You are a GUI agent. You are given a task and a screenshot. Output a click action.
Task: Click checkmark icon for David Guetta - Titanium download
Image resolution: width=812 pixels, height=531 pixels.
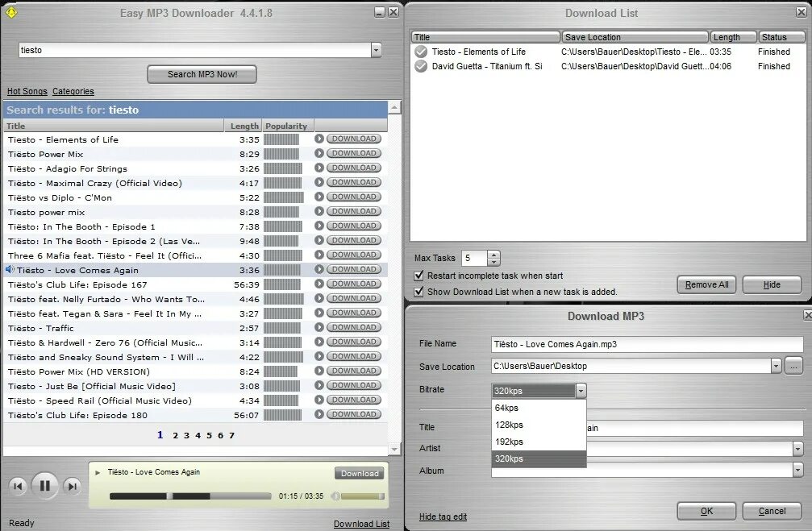coord(421,66)
